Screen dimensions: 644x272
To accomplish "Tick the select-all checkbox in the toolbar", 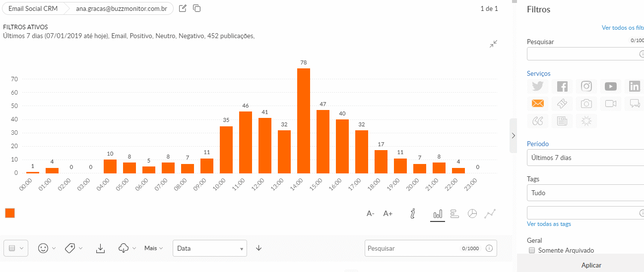I will pos(12,248).
